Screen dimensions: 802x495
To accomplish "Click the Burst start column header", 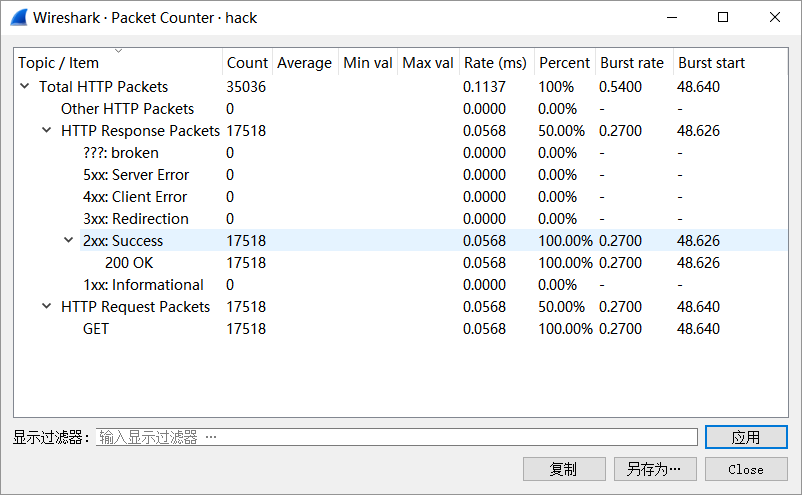I will point(711,63).
